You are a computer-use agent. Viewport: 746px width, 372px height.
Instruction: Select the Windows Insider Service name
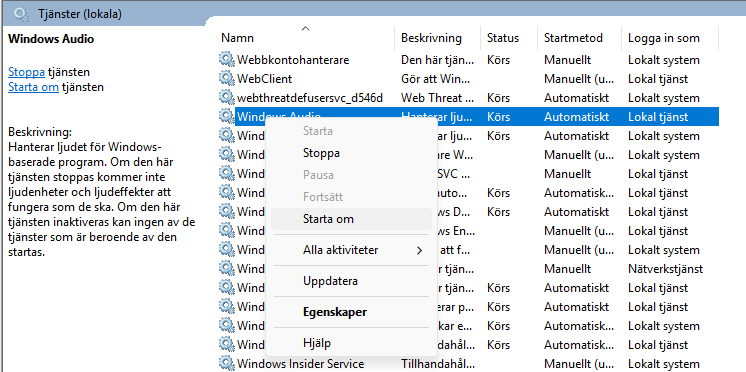pyautogui.click(x=301, y=364)
